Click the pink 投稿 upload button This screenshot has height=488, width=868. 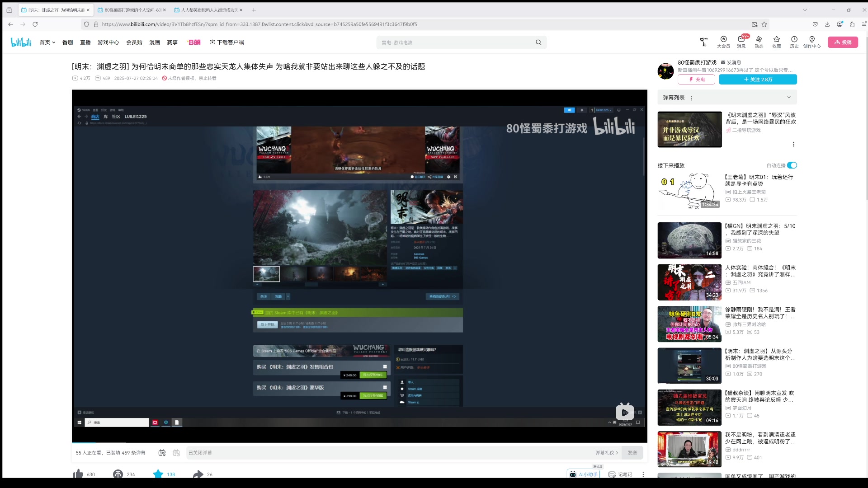(843, 42)
